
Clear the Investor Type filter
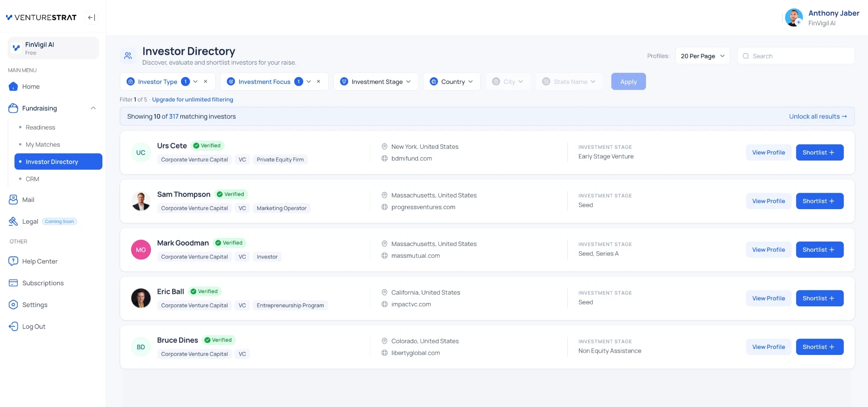[206, 82]
